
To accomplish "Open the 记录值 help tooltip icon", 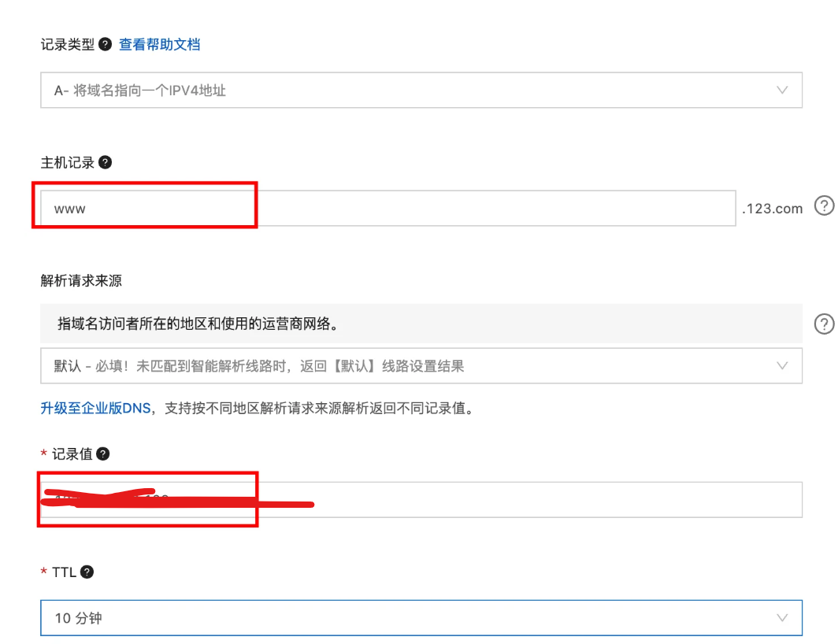I will [x=105, y=453].
